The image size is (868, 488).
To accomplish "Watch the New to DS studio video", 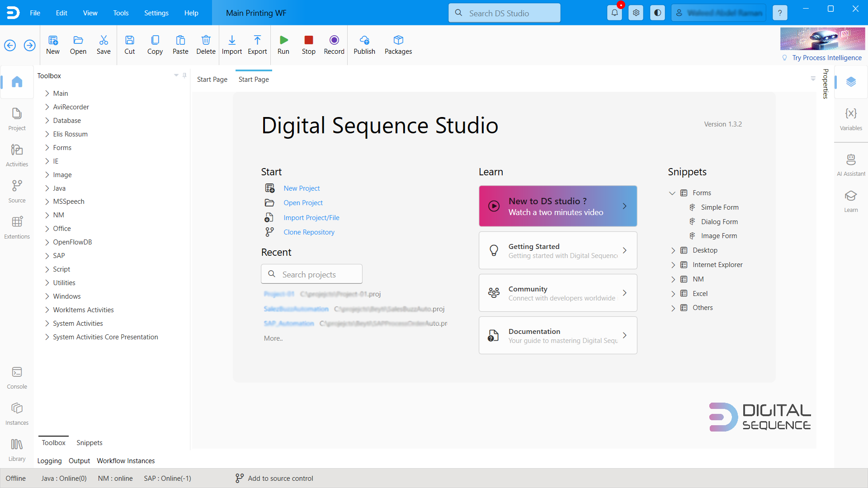I will (x=558, y=206).
